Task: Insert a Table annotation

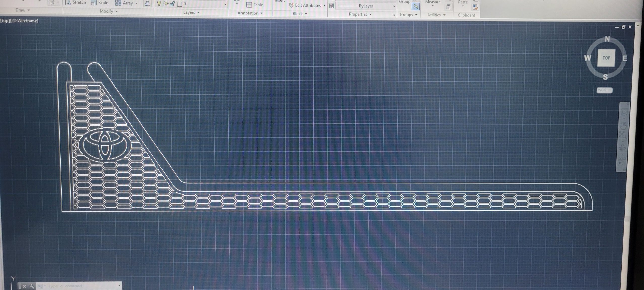Action: pos(255,5)
